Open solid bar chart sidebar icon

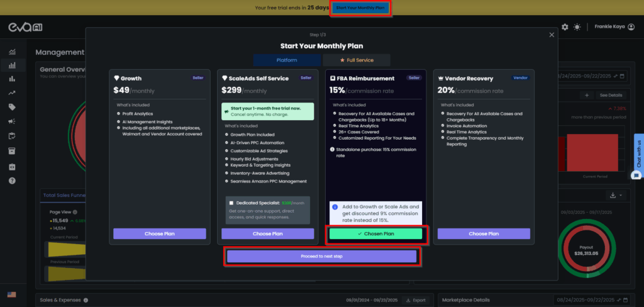pos(13,79)
